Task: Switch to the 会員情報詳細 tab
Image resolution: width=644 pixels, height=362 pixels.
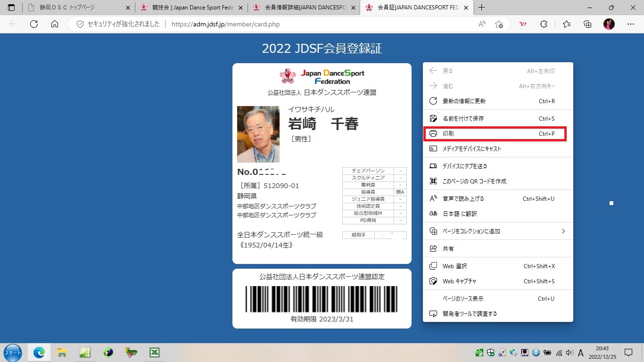Action: [x=304, y=8]
